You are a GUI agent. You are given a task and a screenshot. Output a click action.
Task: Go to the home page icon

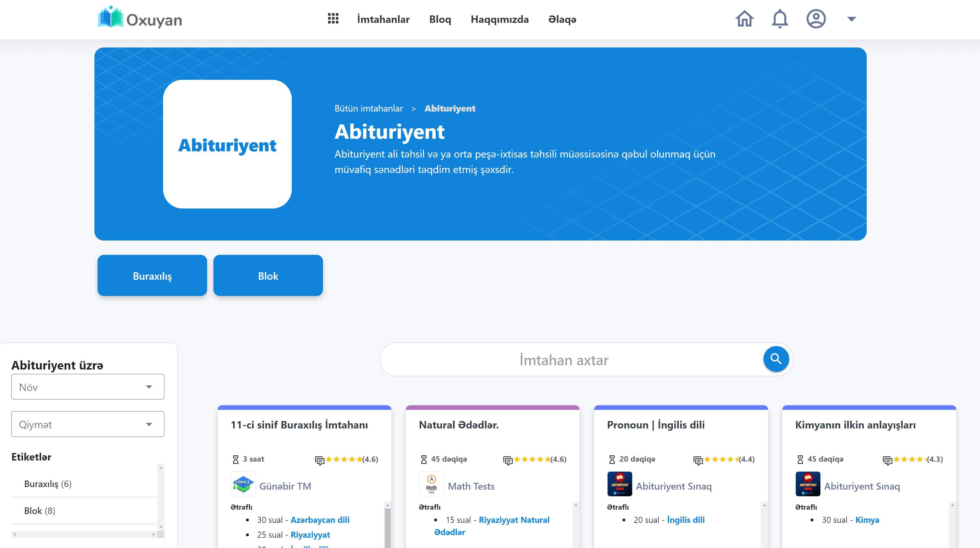745,19
